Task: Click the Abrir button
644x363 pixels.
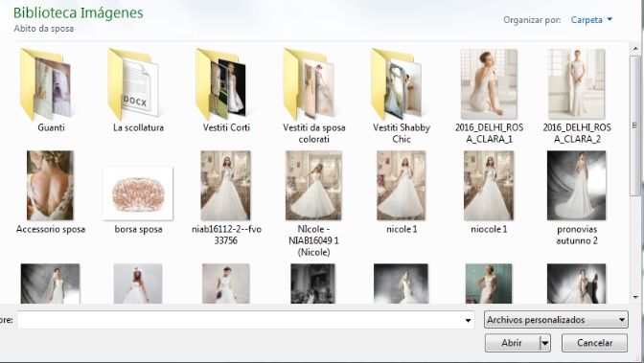Action: 512,343
